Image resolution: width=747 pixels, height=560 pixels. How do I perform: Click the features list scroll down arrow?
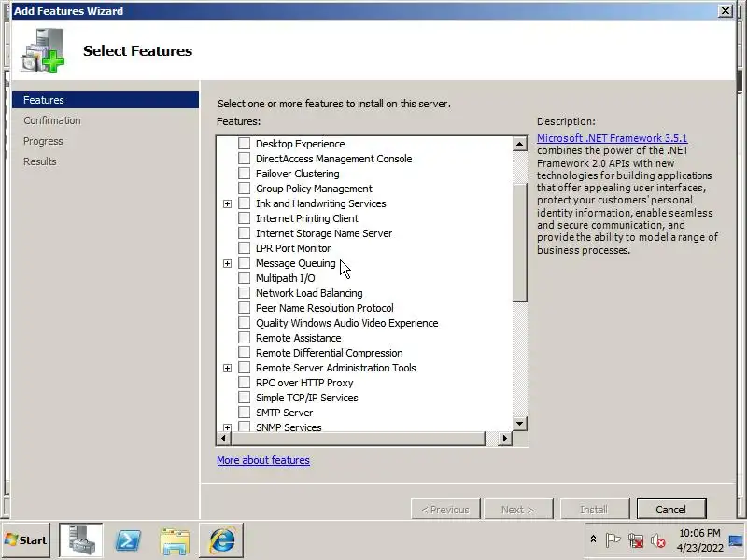[520, 423]
